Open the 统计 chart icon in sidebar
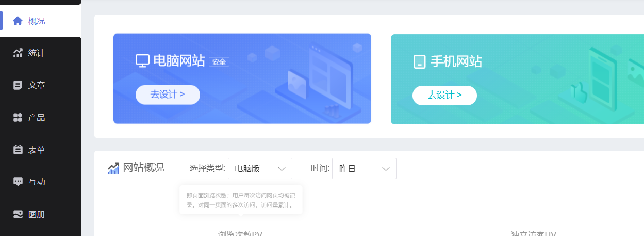 point(18,53)
